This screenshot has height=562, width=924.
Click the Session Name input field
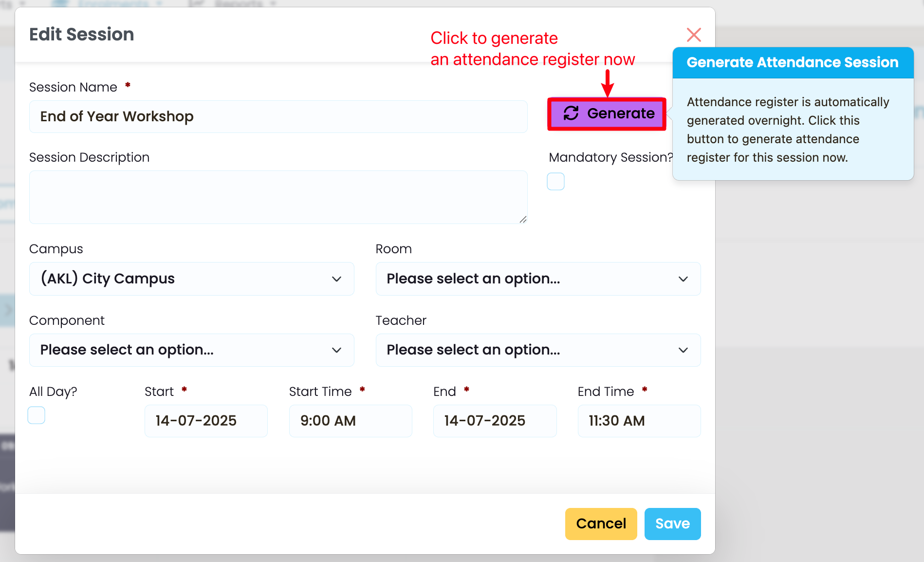[278, 117]
